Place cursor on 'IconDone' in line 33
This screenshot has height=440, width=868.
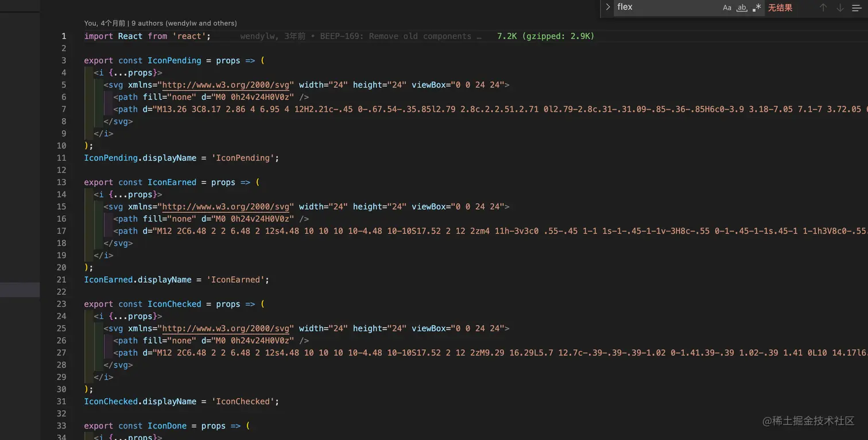click(167, 426)
